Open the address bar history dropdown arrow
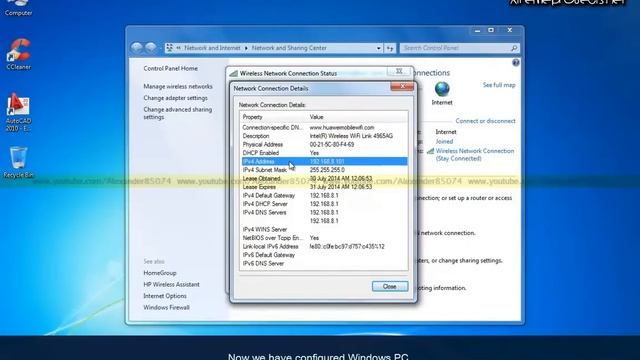 click(378, 48)
